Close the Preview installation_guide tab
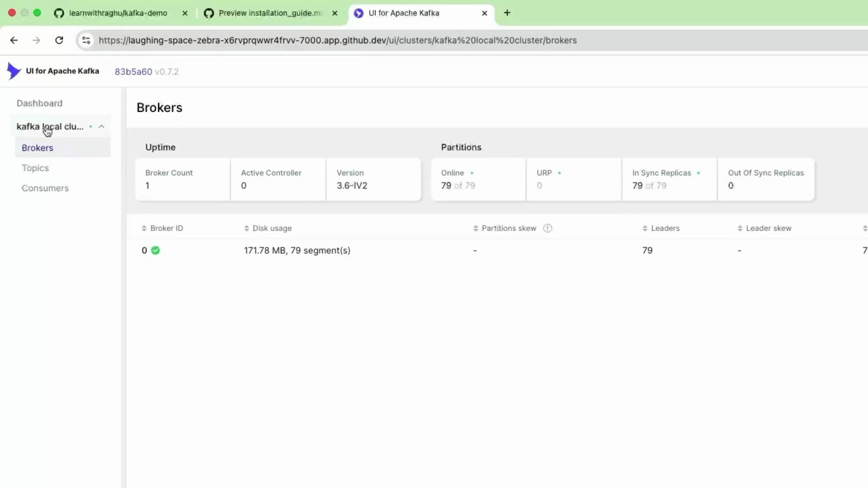Image resolution: width=868 pixels, height=488 pixels. (x=335, y=13)
